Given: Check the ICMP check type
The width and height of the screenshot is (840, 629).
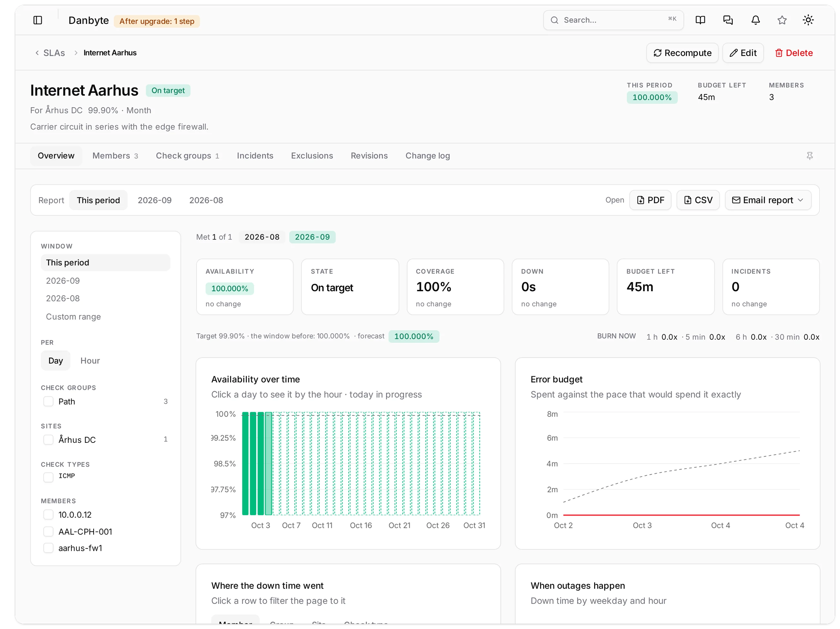Looking at the screenshot, I should click(48, 477).
